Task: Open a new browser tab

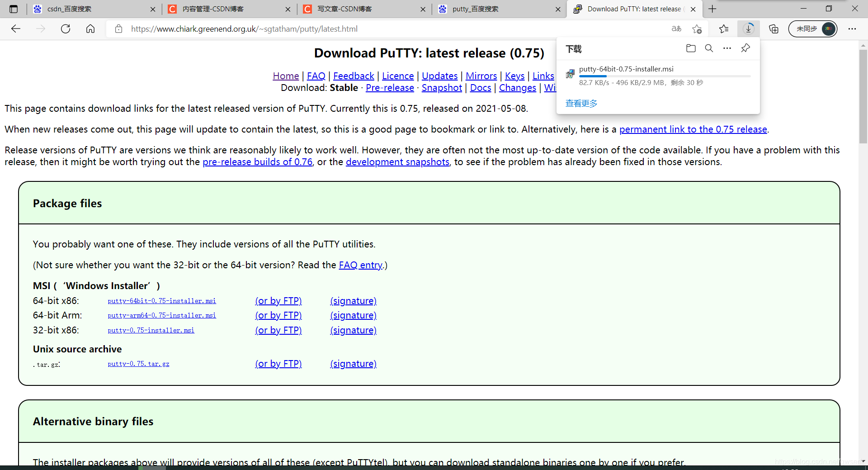Action: 712,9
